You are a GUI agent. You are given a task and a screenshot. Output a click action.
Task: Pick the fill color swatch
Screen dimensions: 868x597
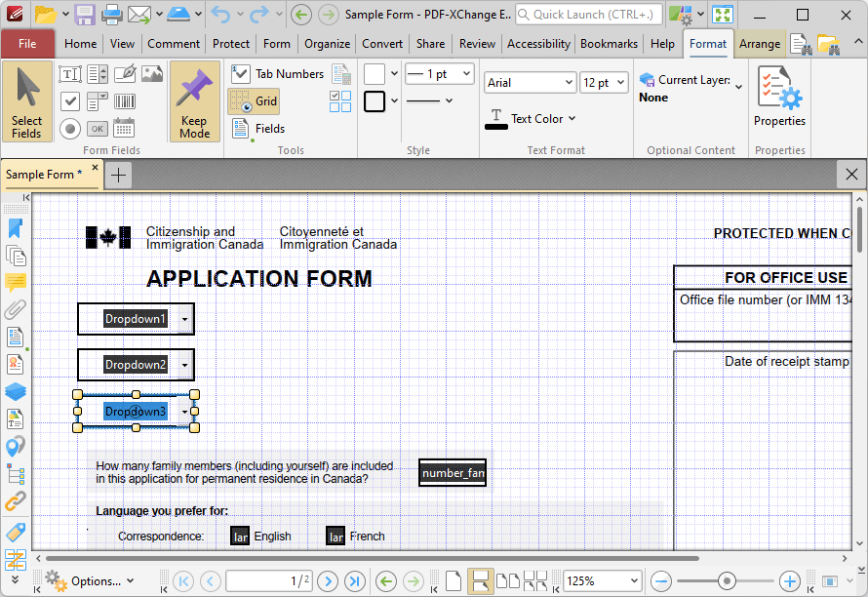(375, 74)
